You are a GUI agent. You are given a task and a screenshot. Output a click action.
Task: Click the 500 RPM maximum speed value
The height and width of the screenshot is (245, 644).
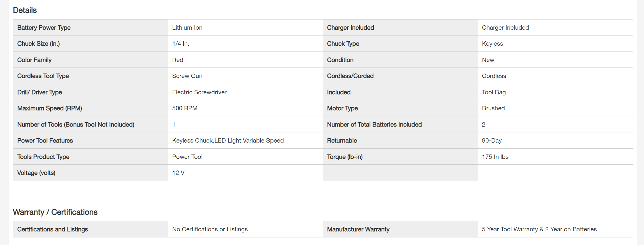tap(185, 108)
